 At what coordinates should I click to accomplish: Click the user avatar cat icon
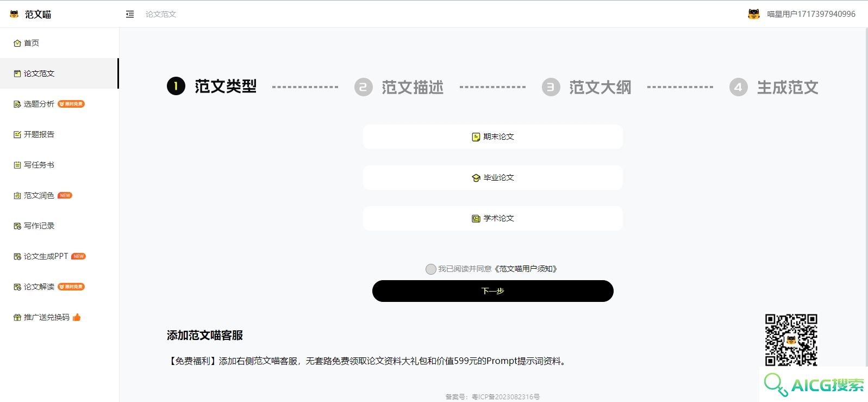(754, 14)
